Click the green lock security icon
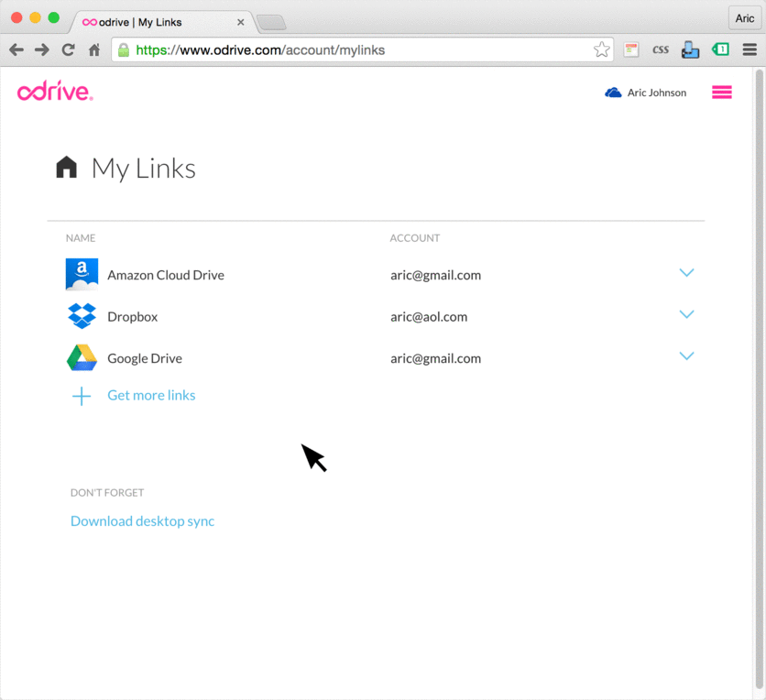766x700 pixels. (124, 49)
